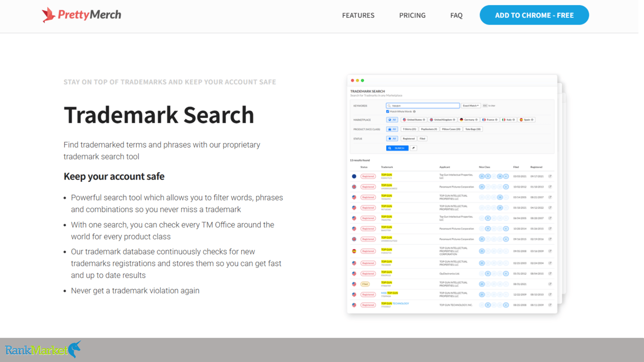Click the yellow Filed status badge in results
The image size is (644, 362).
365,284
